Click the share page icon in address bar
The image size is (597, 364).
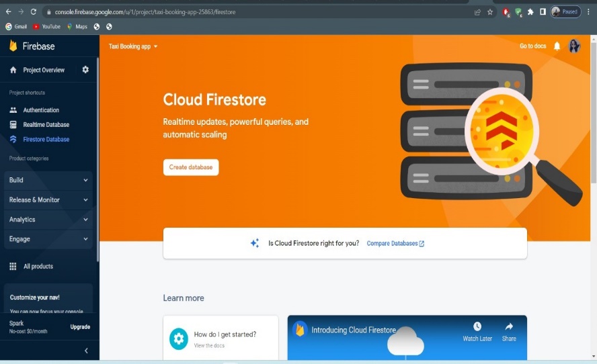click(477, 12)
